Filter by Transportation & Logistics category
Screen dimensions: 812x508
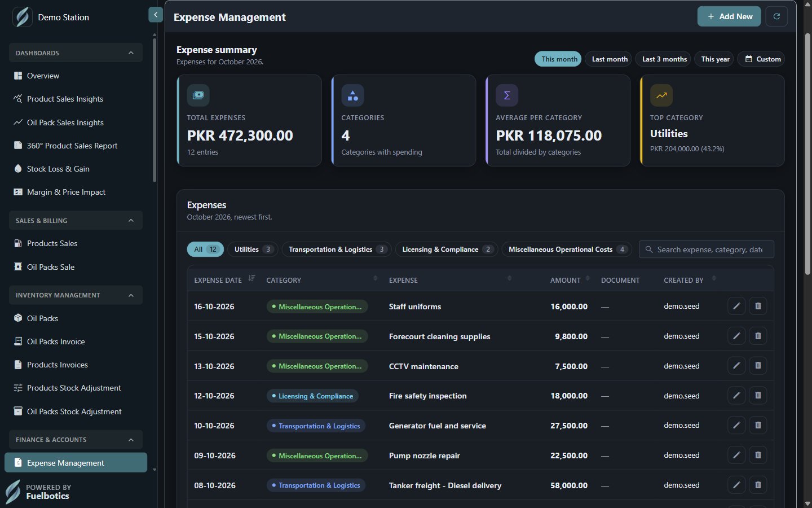pyautogui.click(x=337, y=249)
